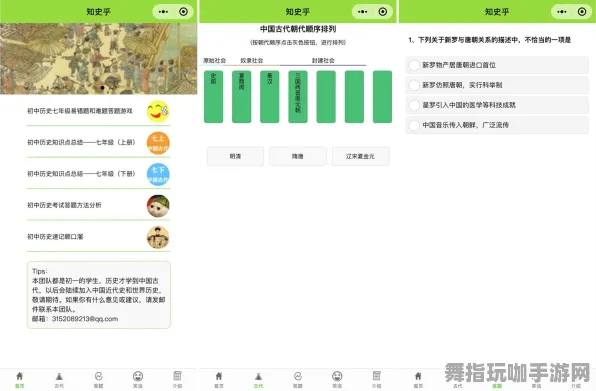Tap the yellow smiley icon of the 易错题 quiz game
The width and height of the screenshot is (596, 391).
[158, 111]
